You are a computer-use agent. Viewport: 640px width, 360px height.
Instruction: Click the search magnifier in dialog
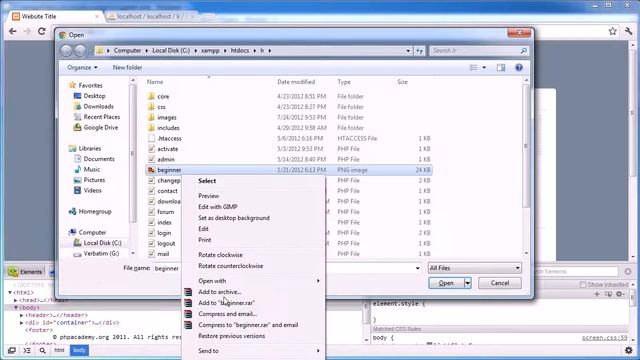click(524, 51)
